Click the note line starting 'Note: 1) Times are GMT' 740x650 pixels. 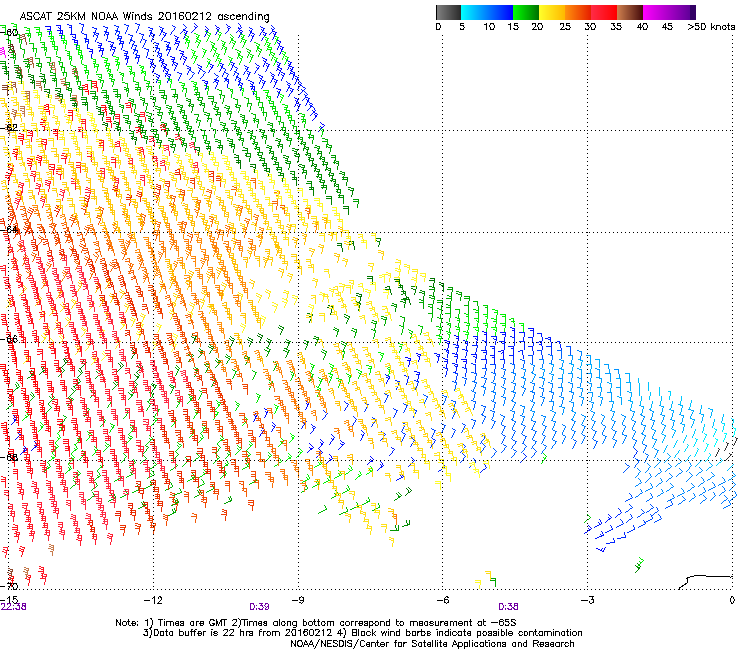pyautogui.click(x=316, y=623)
